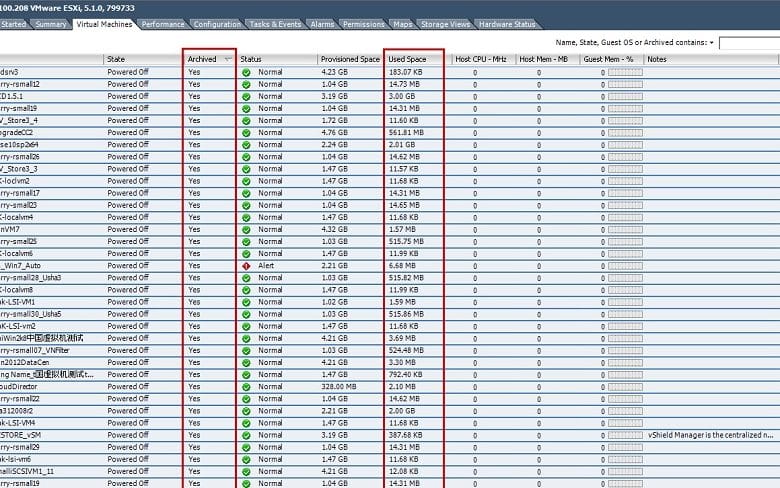This screenshot has height=488, width=780.
Task: Click the Guest Mem bar in STORE_vSM row
Action: (x=625, y=435)
